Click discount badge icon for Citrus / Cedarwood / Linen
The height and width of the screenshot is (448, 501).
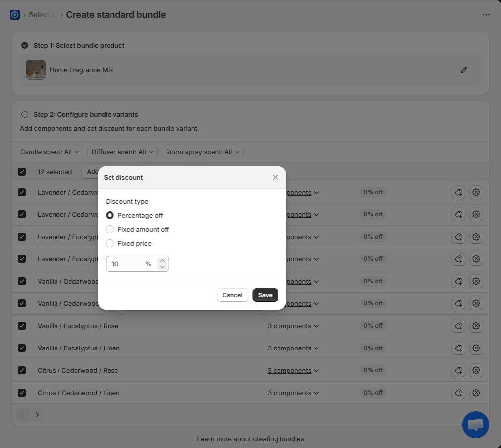476,393
